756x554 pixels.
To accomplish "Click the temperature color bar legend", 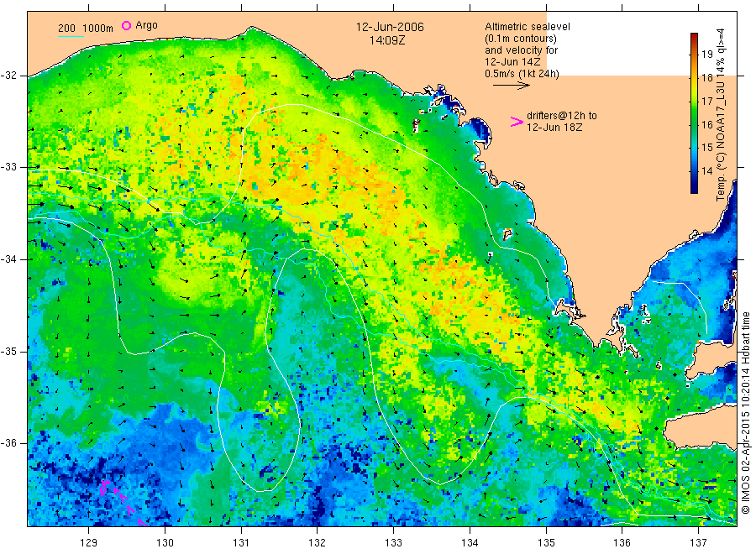I will 695,113.
